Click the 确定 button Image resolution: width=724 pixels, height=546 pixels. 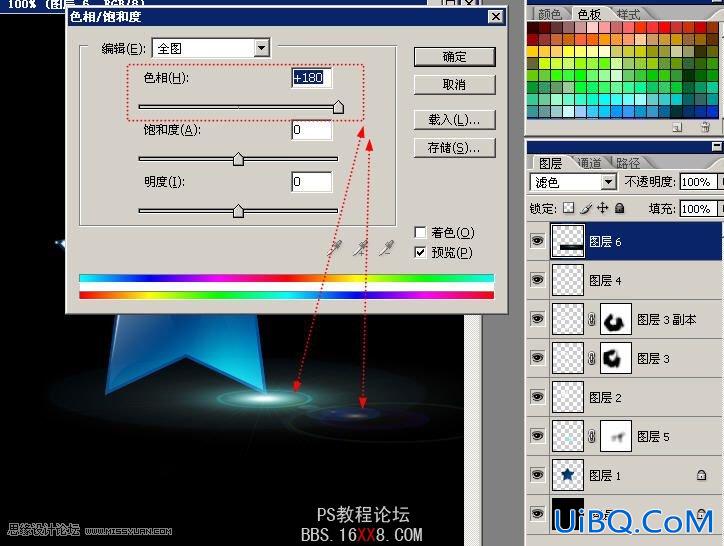pos(455,57)
